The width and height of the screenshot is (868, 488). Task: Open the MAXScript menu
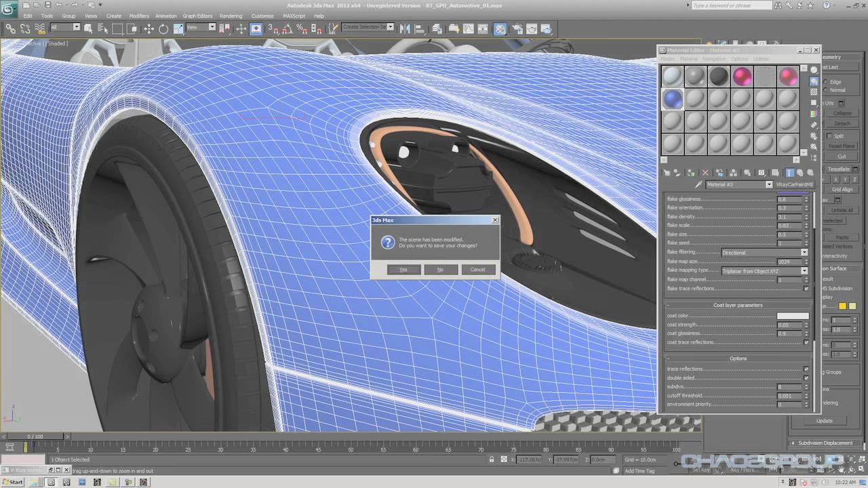pos(294,16)
